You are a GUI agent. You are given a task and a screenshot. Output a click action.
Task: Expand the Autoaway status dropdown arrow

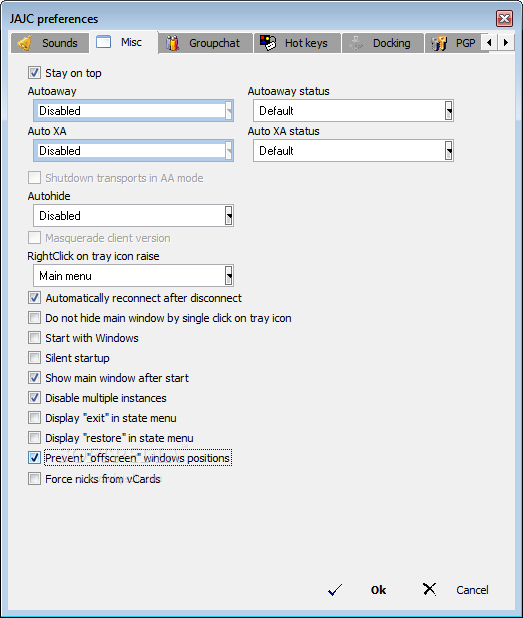point(449,110)
